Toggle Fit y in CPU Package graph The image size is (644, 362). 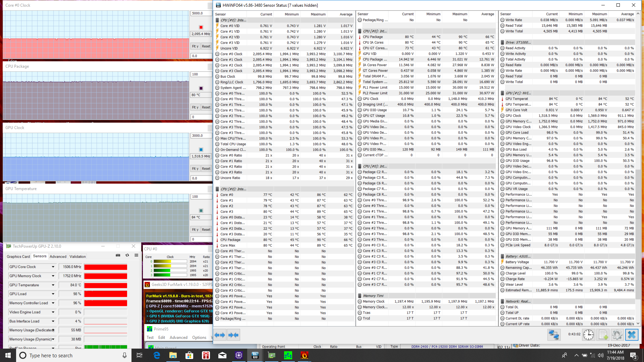click(x=195, y=107)
